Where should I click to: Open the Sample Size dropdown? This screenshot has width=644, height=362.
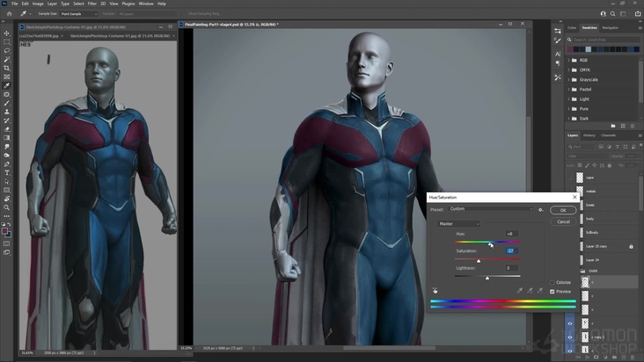pos(79,14)
